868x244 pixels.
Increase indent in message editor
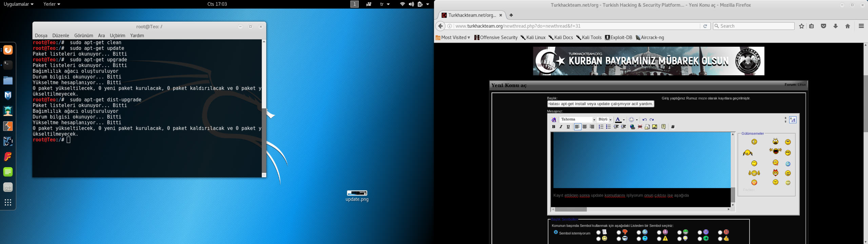[624, 127]
